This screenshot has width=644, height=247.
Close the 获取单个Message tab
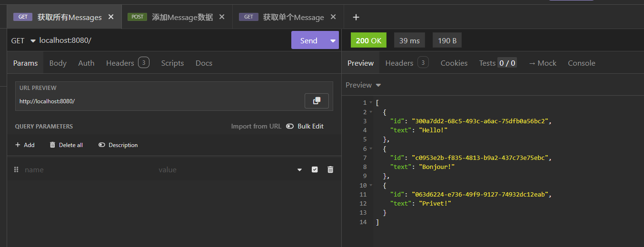click(333, 17)
